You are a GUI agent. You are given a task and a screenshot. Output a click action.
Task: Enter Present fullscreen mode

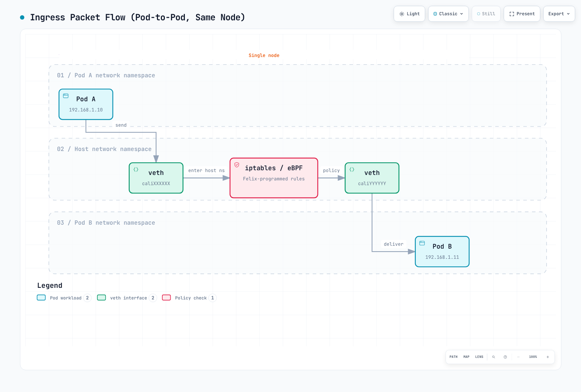pyautogui.click(x=522, y=14)
